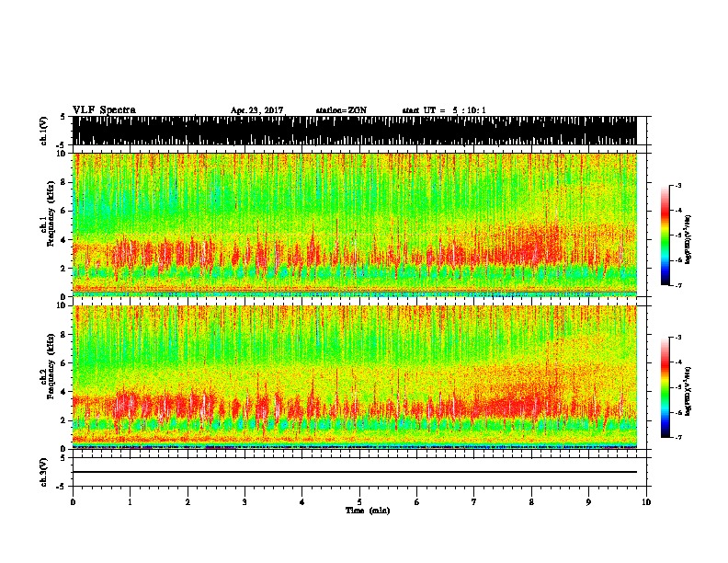Select the date text "Apr. 23, 2017"
The height and width of the screenshot is (563, 728).
point(257,110)
